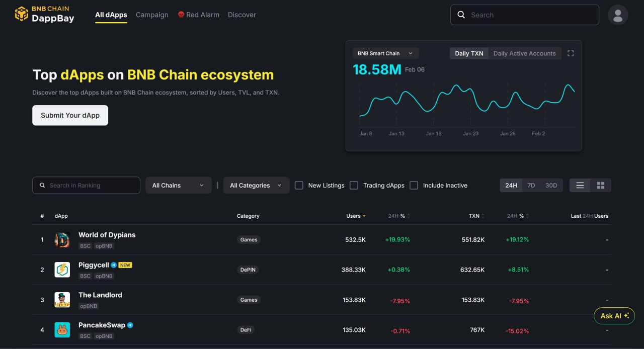The image size is (644, 349).
Task: Click the PancakeSwap bunny icon
Action: (x=62, y=330)
